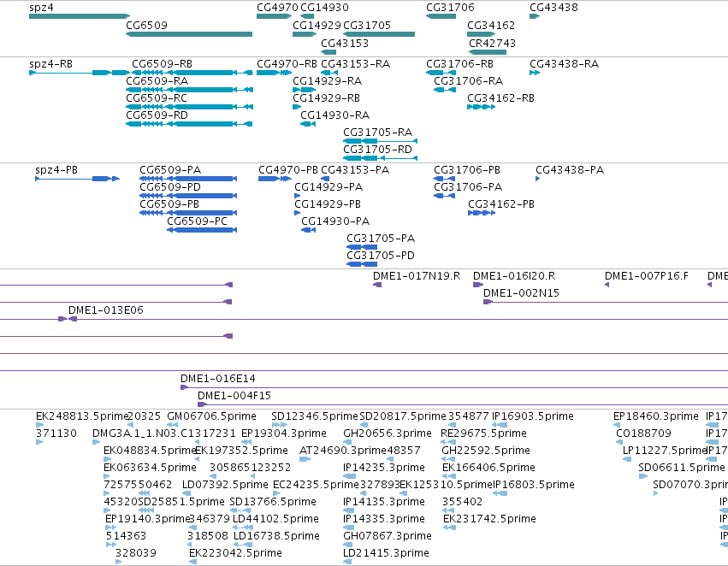Click the CG43438 gene label

[553, 8]
